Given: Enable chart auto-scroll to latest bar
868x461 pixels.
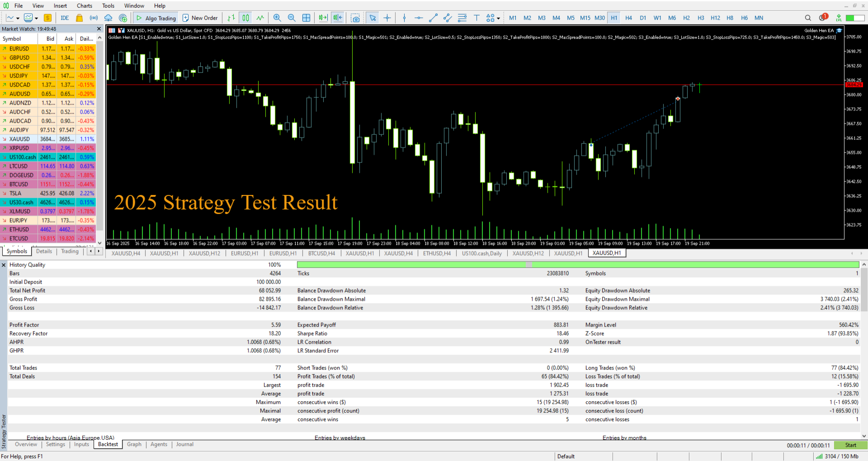Looking at the screenshot, I should 323,18.
